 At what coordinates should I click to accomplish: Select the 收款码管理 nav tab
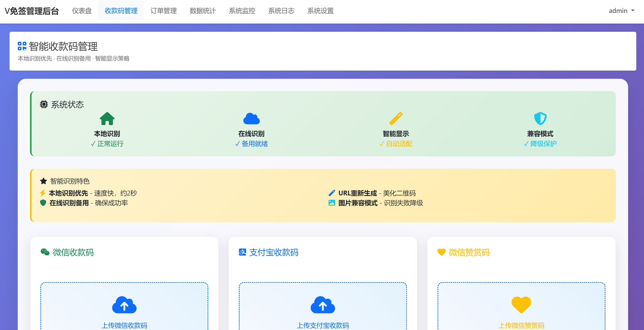point(121,11)
